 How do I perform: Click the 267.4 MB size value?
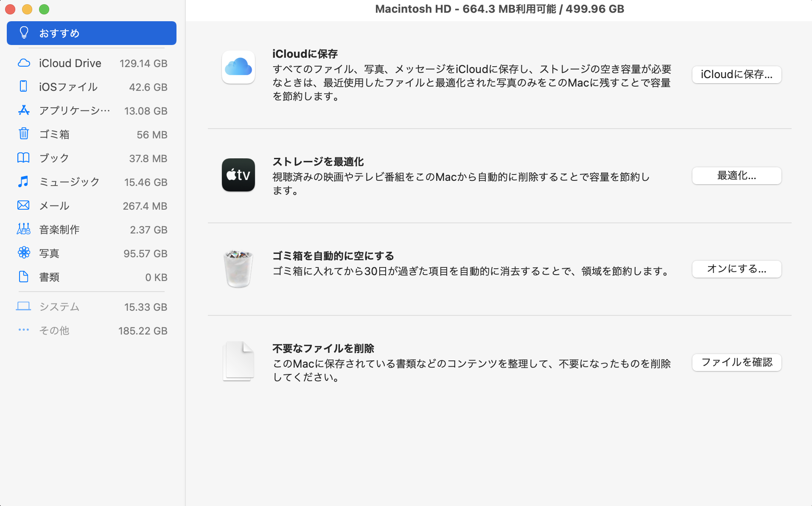pos(145,206)
